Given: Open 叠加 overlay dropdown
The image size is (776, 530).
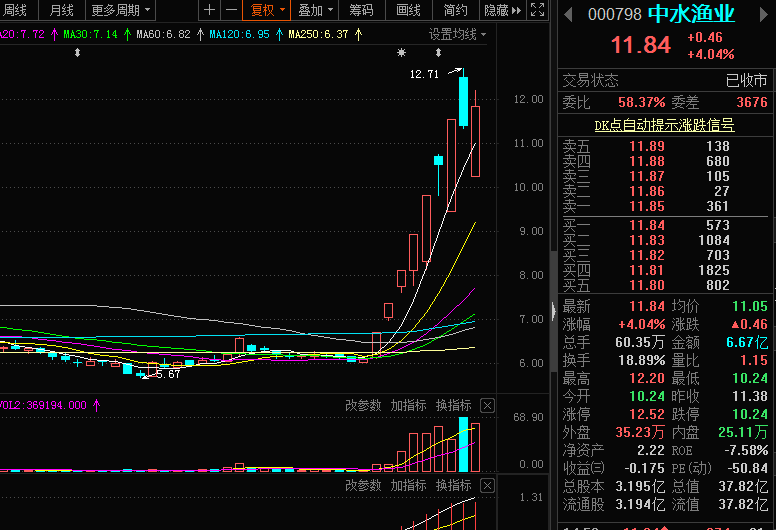Looking at the screenshot, I should [315, 10].
